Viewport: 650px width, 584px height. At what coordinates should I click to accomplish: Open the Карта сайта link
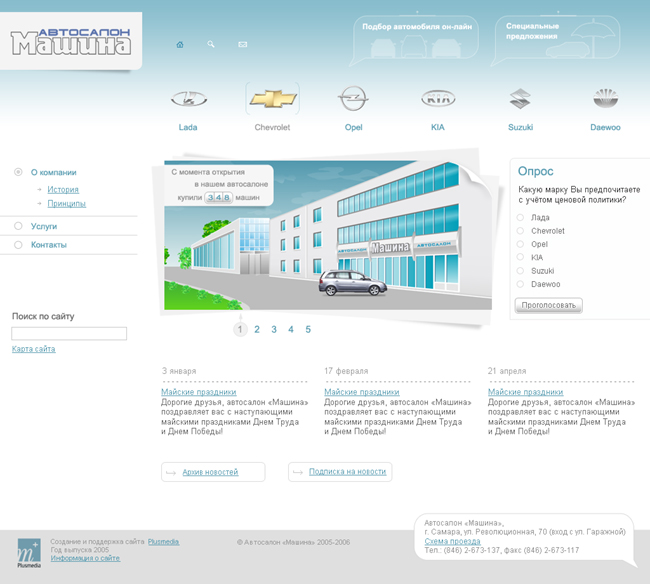click(34, 349)
